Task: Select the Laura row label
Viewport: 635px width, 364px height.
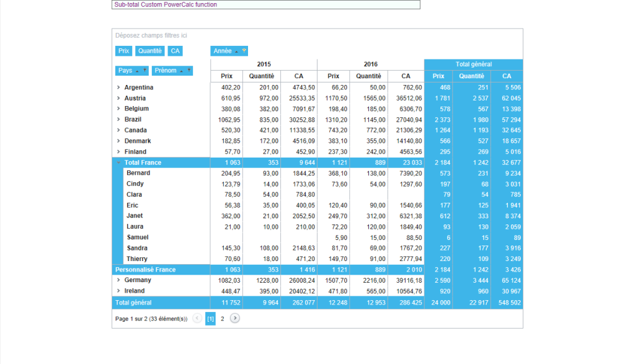Action: (135, 227)
